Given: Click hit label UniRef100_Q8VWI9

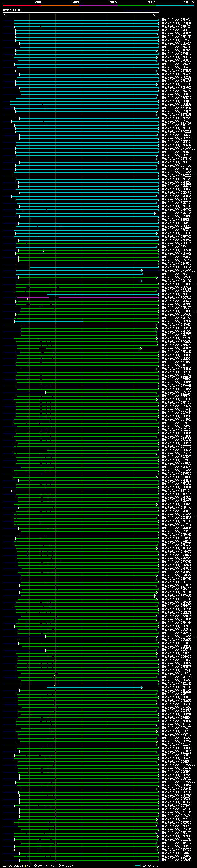Looking at the screenshot, I should coord(177,474).
